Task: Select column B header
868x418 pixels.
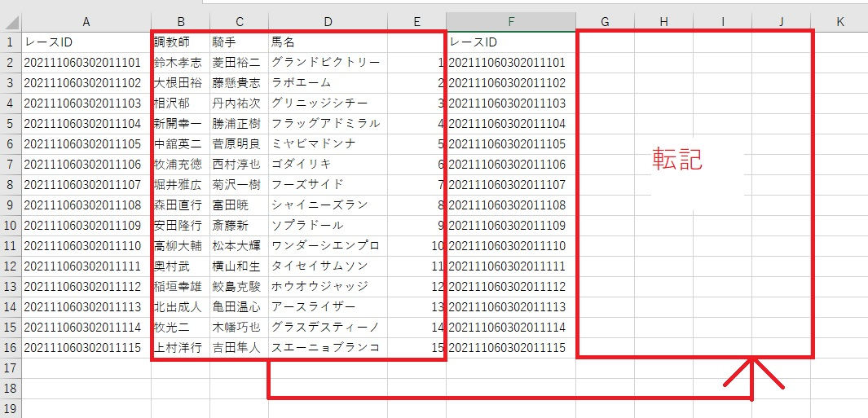Action: pos(180,22)
